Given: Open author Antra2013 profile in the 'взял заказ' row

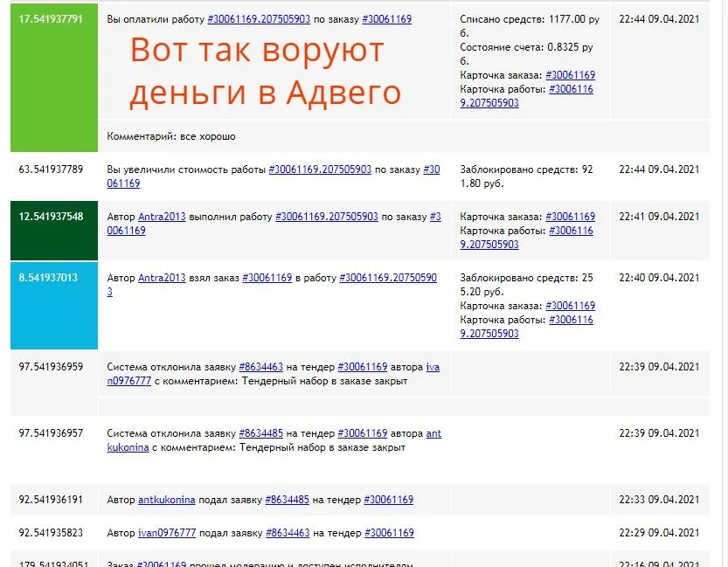Looking at the screenshot, I should click(x=162, y=278).
